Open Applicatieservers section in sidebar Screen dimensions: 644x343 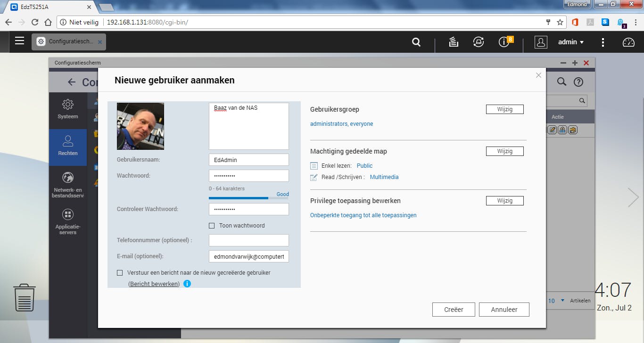coord(68,221)
